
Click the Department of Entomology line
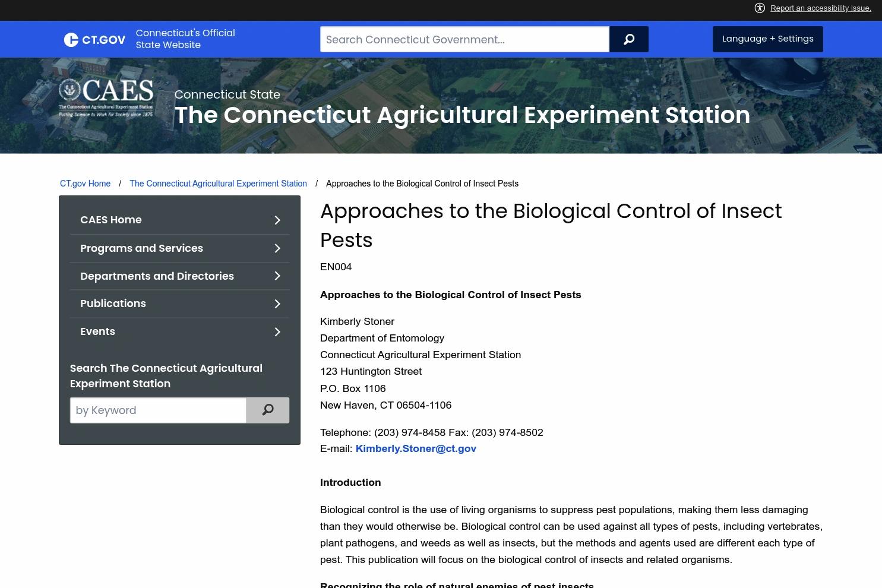382,338
